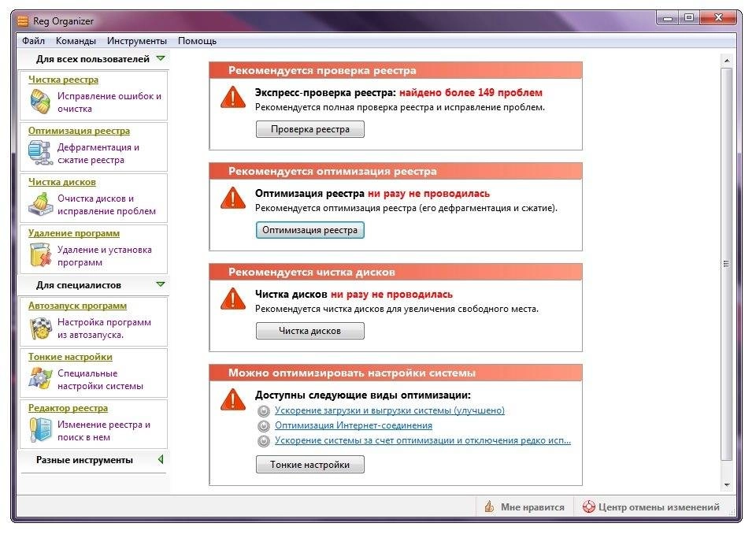Open the Команды menu
Viewport: 756px width, 538px height.
(x=76, y=41)
